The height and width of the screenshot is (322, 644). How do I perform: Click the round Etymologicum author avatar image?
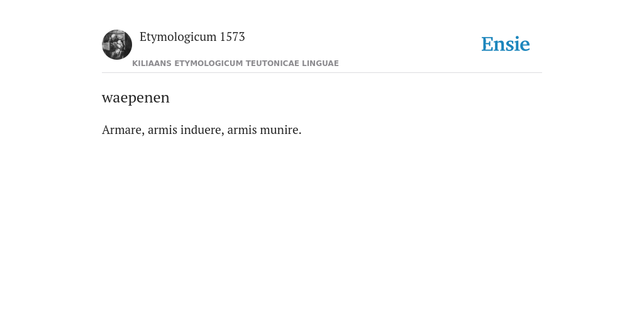117,45
